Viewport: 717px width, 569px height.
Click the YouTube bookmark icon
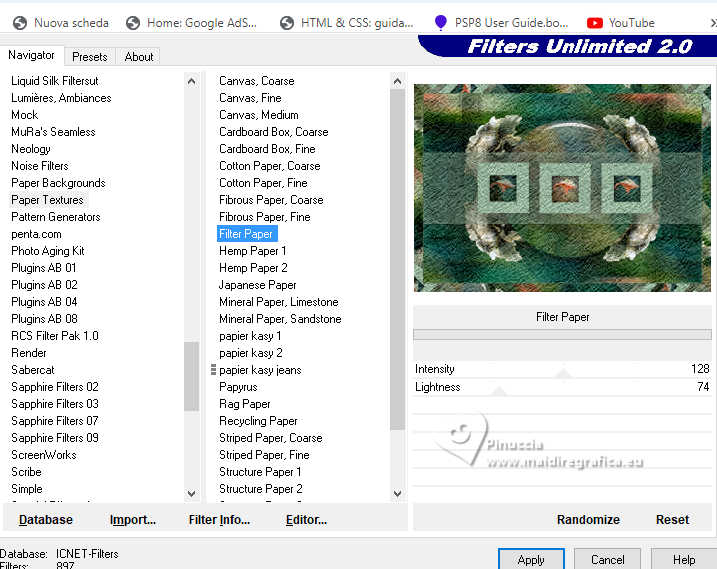click(594, 23)
